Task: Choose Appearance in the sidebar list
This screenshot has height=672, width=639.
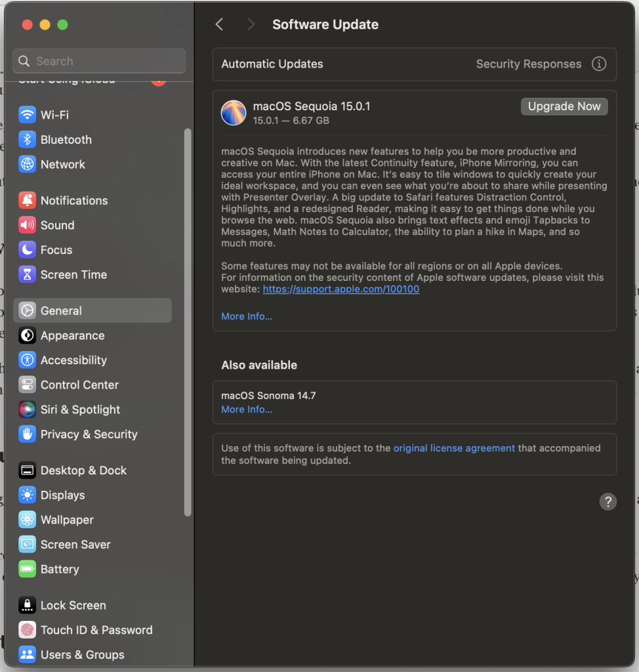Action: (72, 335)
